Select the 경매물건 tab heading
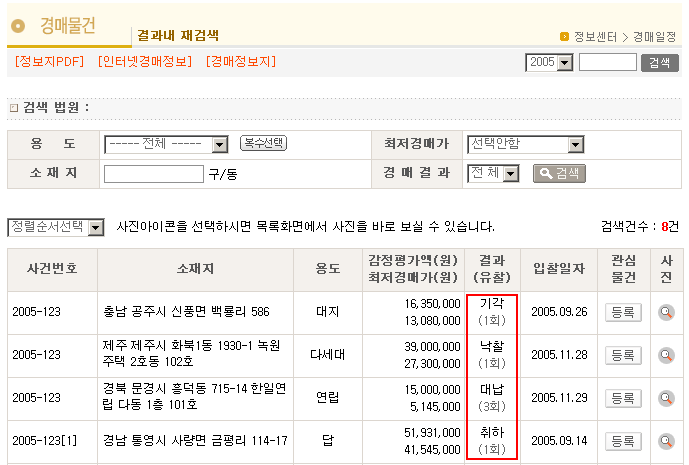689x465 pixels. tap(68, 26)
